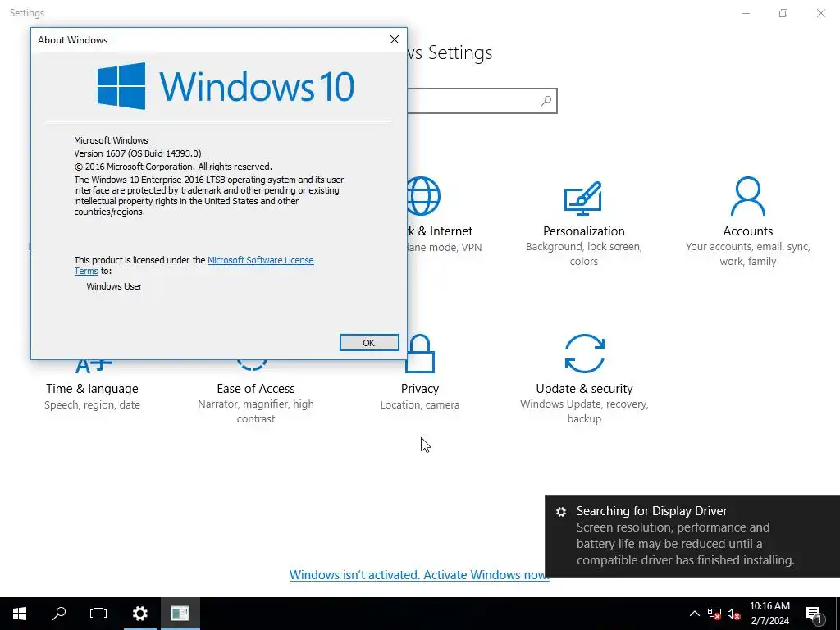Click Narrator, magnifier, high contrast description
840x630 pixels.
pos(256,412)
